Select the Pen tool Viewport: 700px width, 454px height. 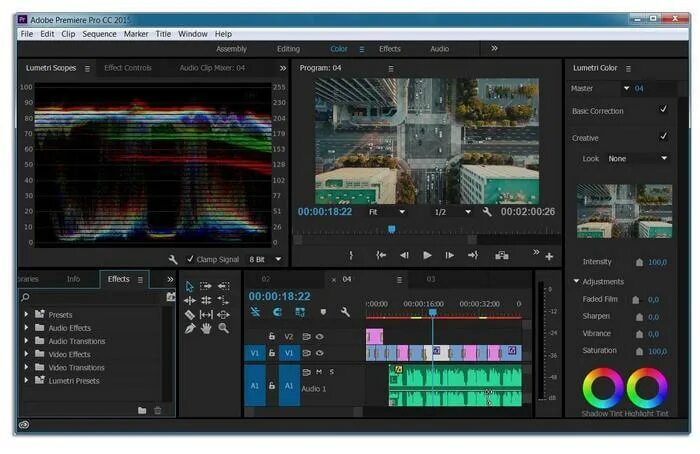[190, 329]
